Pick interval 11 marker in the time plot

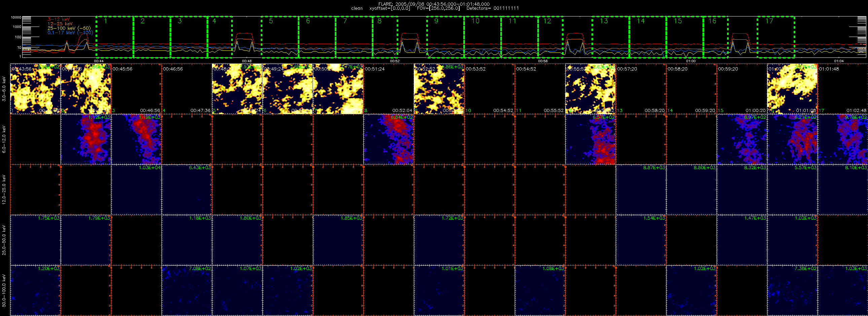click(512, 21)
